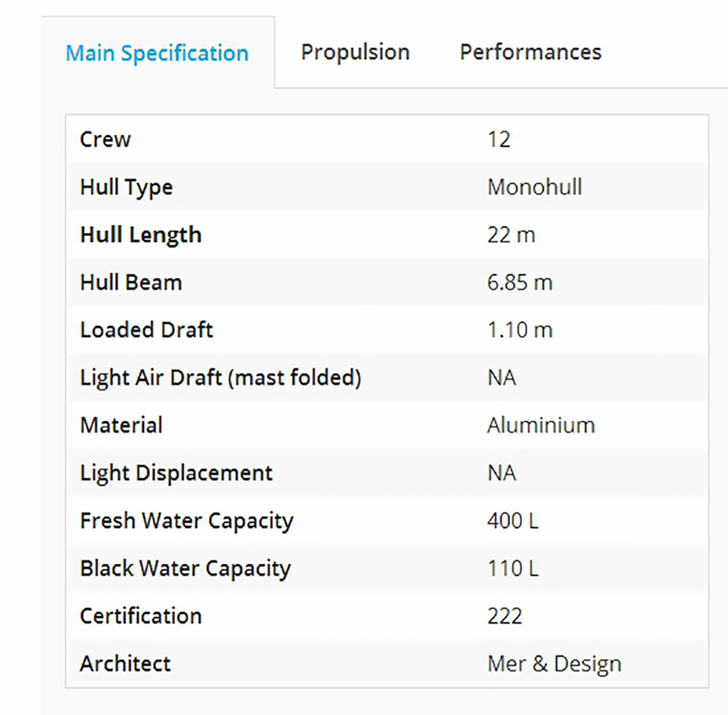This screenshot has width=728, height=715.
Task: Open the Propulsion tab
Action: 355,53
